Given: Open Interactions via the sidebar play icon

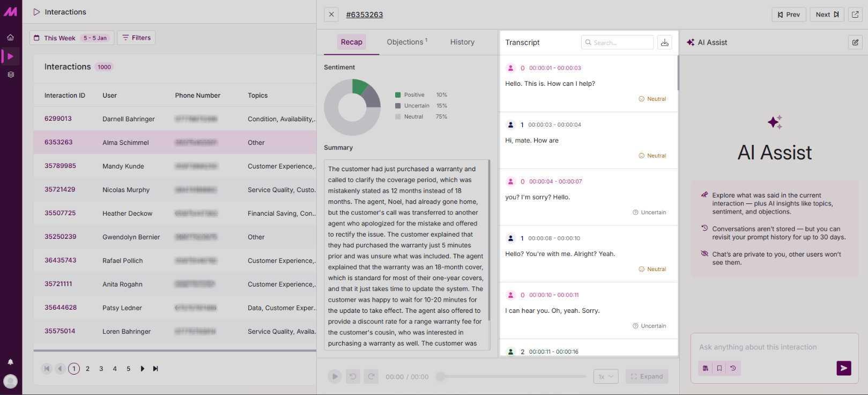Looking at the screenshot, I should point(10,56).
